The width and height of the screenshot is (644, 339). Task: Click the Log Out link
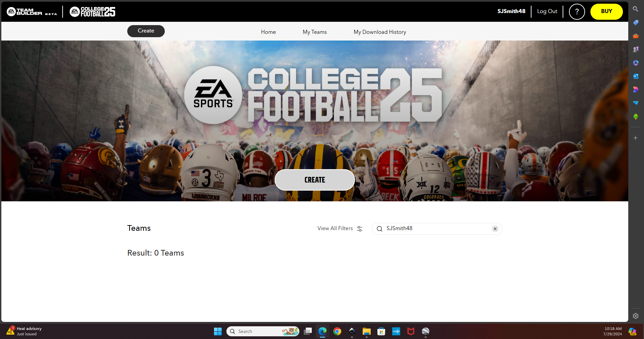[x=547, y=11]
